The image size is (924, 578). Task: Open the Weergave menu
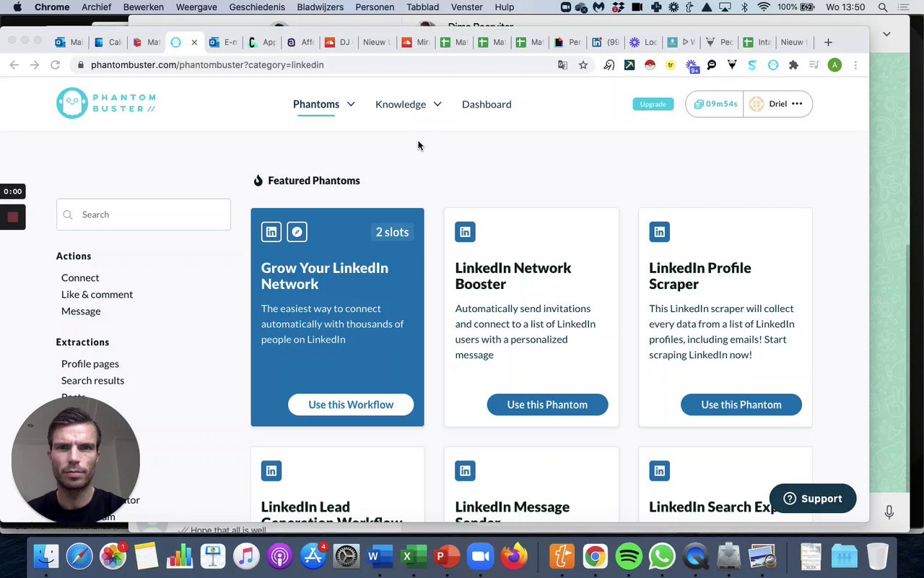point(196,7)
